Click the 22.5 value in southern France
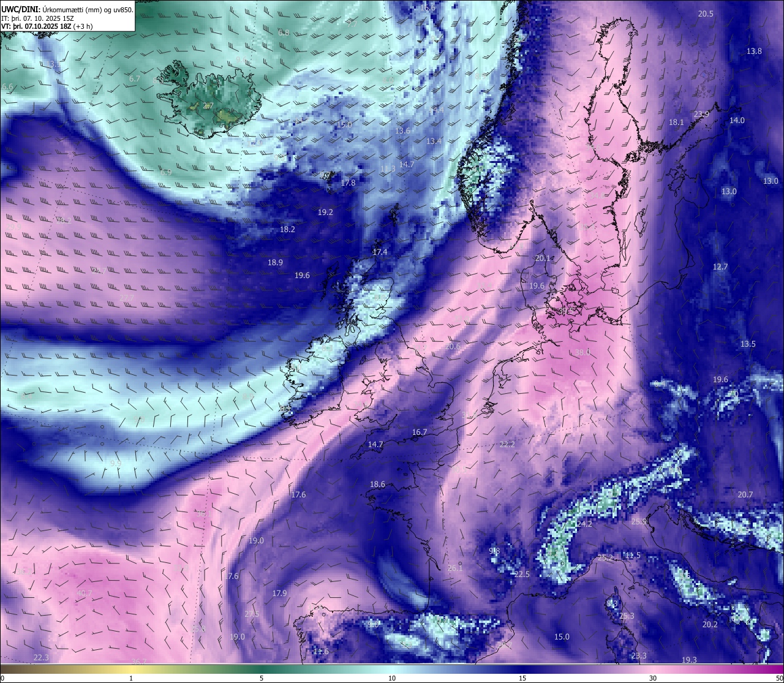Screen dimensions: 784x683 [x=522, y=574]
